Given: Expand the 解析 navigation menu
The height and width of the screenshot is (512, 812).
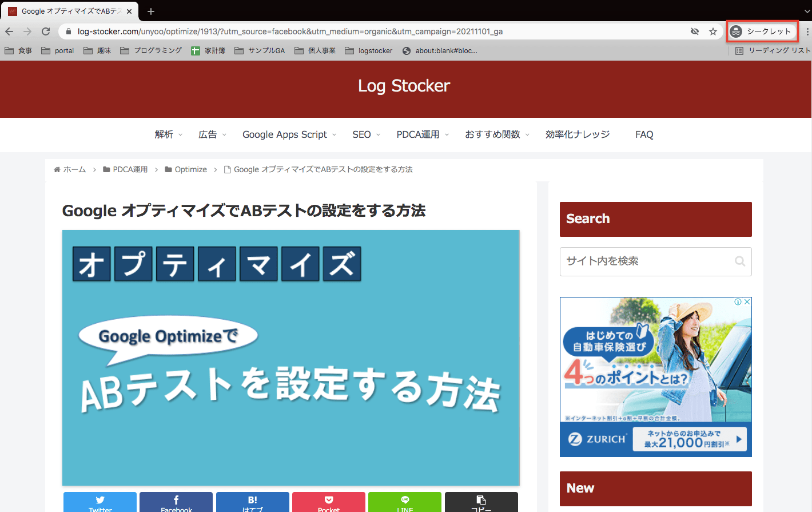Looking at the screenshot, I should click(168, 134).
